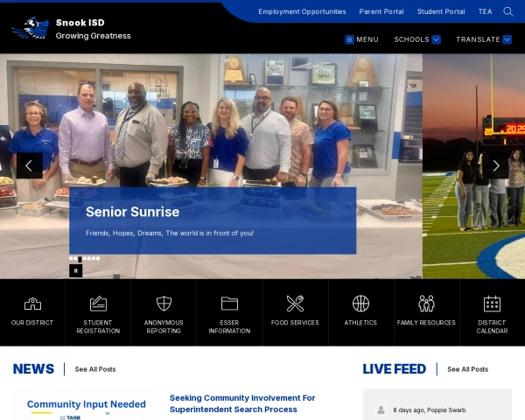Click the NEWS section heading

click(33, 368)
